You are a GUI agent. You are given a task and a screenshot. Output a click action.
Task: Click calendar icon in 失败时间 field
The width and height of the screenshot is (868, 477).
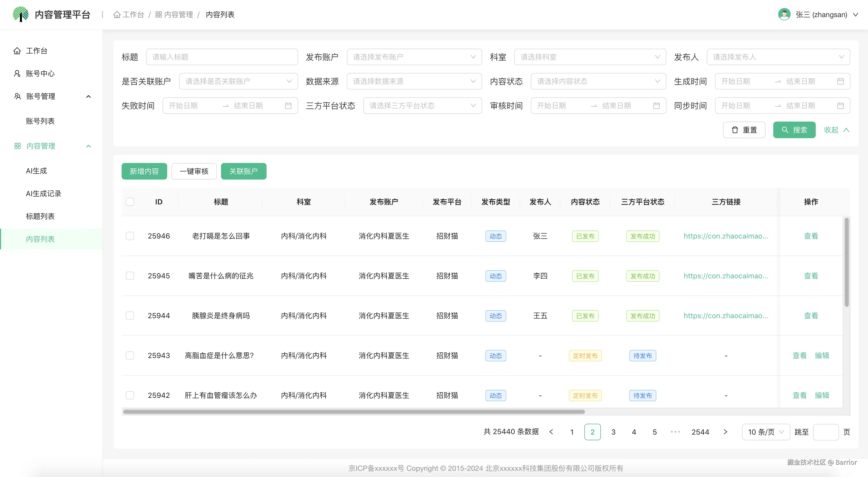tap(288, 106)
